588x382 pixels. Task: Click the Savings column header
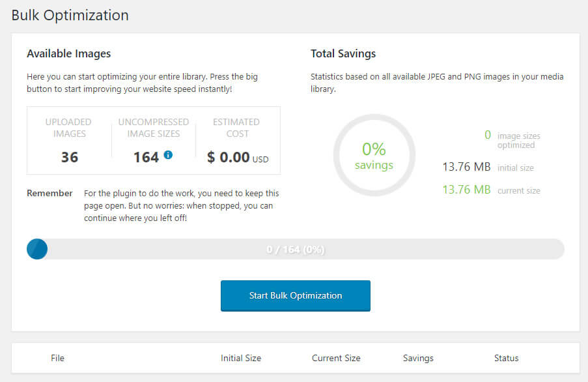click(417, 358)
